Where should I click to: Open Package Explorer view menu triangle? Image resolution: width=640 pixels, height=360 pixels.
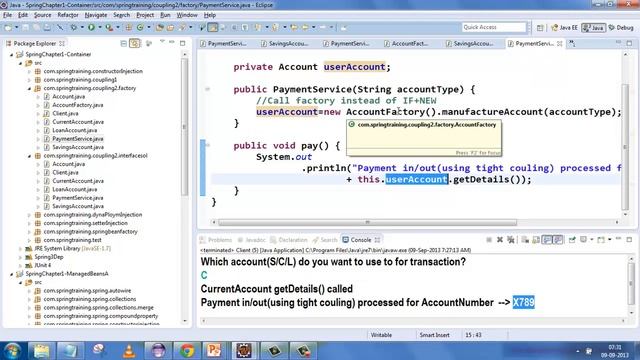(162, 42)
